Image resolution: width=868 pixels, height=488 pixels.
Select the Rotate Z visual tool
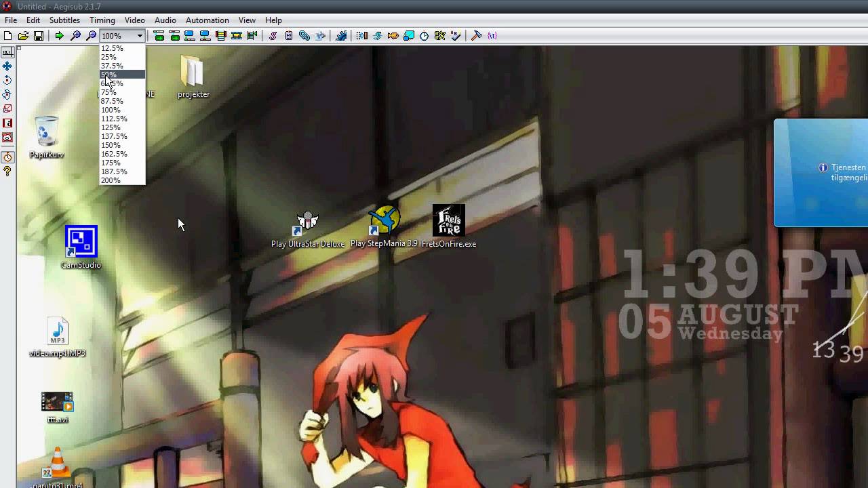pyautogui.click(x=7, y=80)
